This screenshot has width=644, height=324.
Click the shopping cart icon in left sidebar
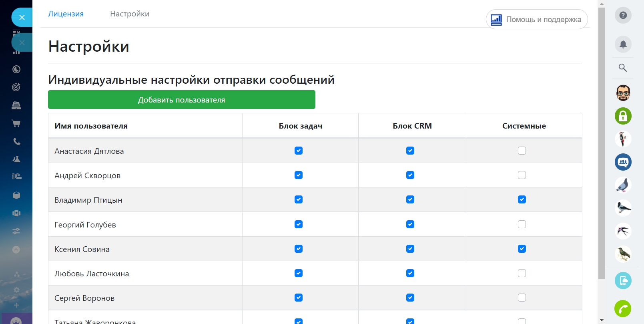(16, 123)
